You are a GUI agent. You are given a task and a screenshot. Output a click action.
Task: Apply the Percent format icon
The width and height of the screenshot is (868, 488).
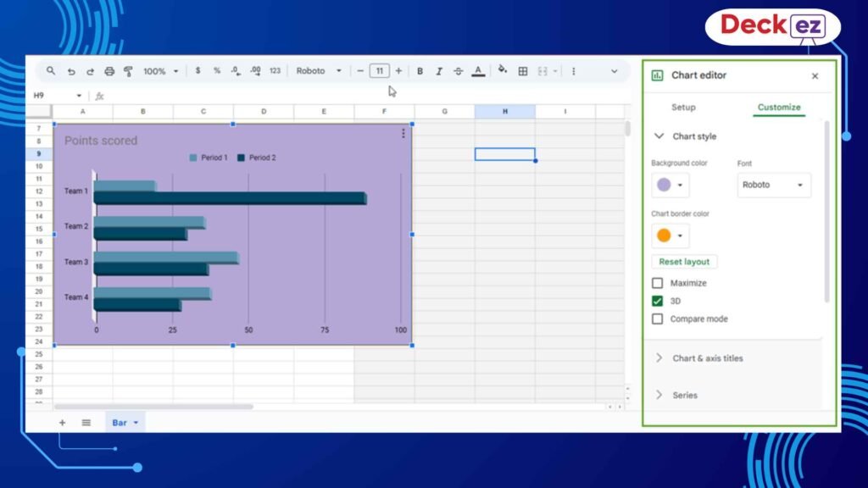[217, 71]
